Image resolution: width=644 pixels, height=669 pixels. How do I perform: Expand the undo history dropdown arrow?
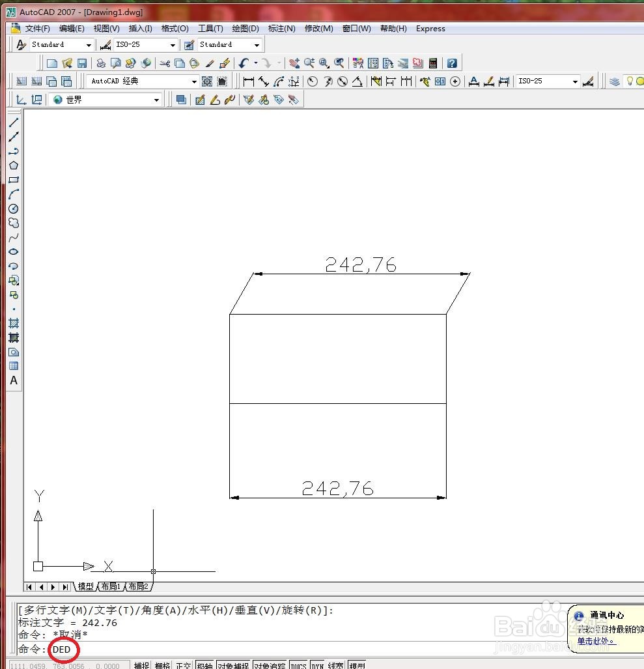(256, 64)
